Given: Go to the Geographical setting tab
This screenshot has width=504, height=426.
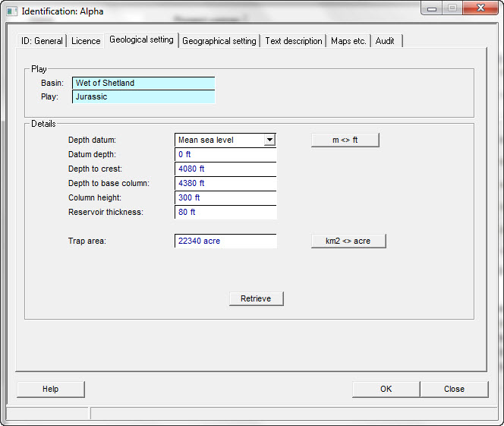Looking at the screenshot, I should (x=219, y=41).
